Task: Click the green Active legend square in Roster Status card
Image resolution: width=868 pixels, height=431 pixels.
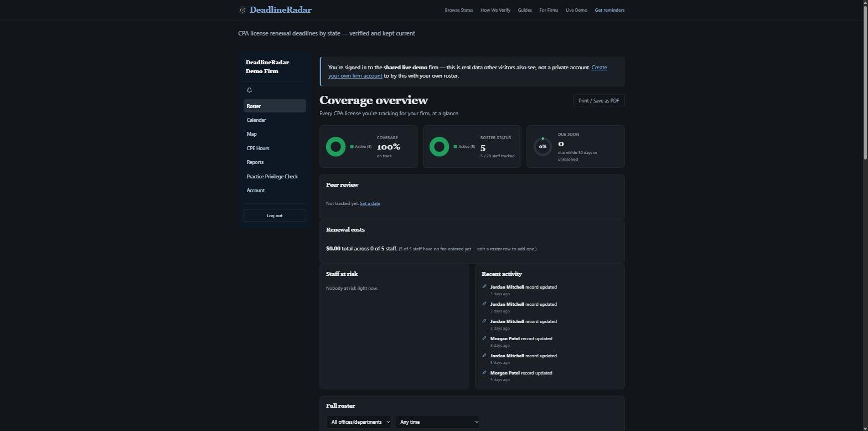Action: pyautogui.click(x=455, y=147)
